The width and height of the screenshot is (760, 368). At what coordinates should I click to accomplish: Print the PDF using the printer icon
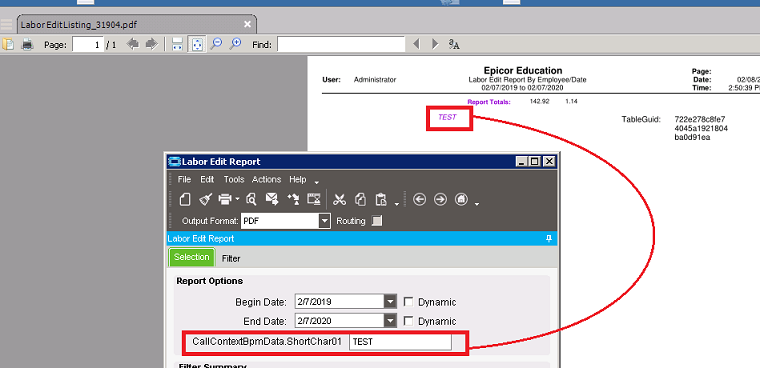(27, 45)
